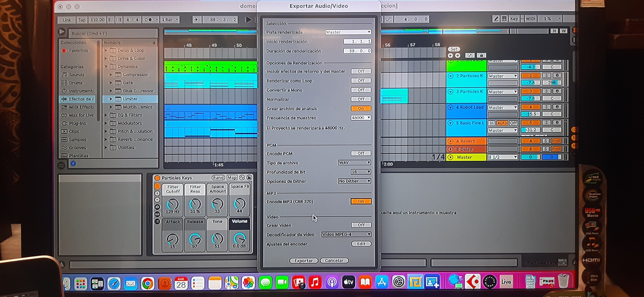This screenshot has width=644, height=297.
Task: Solo the 4 Robot Lead track
Action: 546,107
